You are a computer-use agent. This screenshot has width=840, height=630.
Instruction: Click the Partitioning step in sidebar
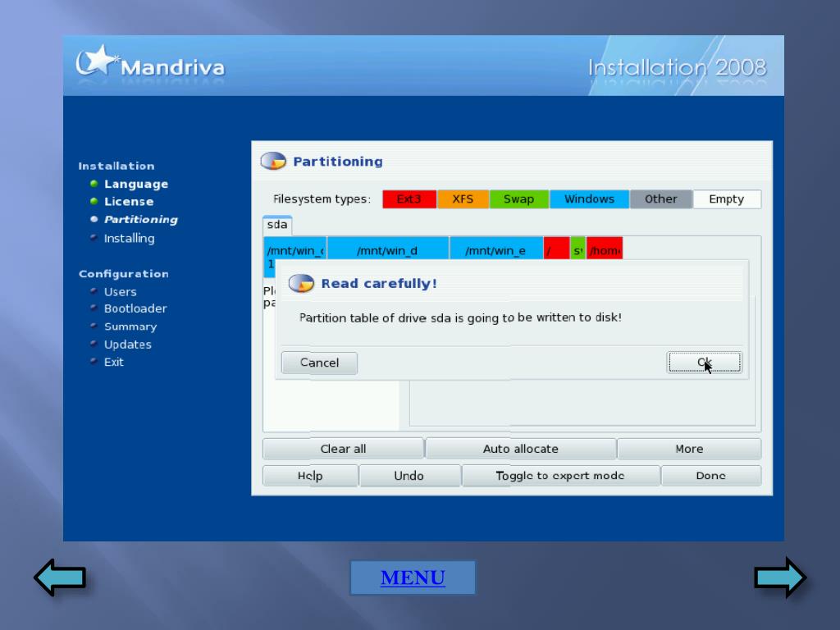click(141, 220)
